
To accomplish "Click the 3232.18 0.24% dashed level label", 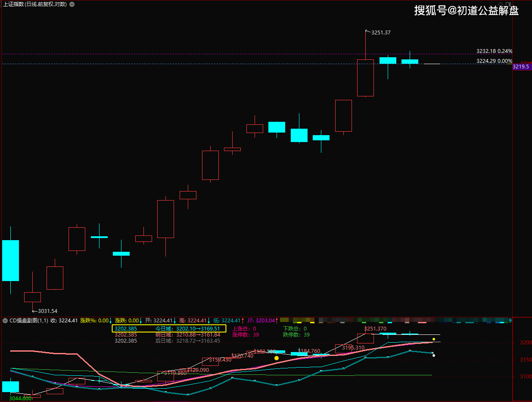I will click(494, 51).
